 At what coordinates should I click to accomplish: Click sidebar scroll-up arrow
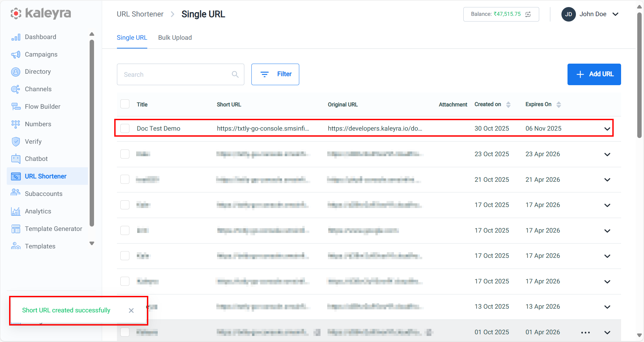92,34
